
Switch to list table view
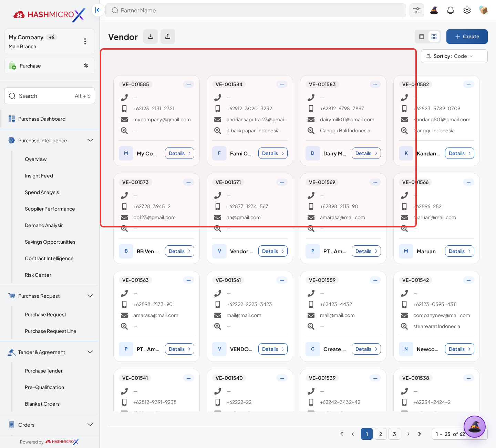pyautogui.click(x=422, y=37)
